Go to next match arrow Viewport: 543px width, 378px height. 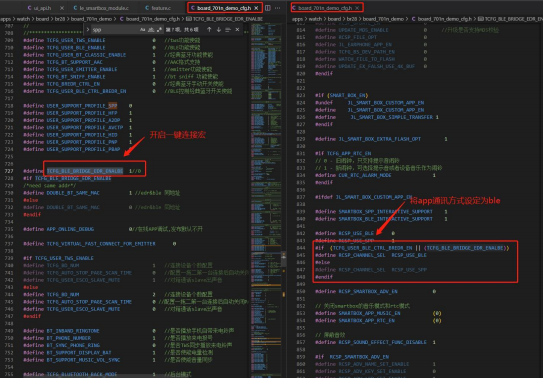[x=219, y=30]
